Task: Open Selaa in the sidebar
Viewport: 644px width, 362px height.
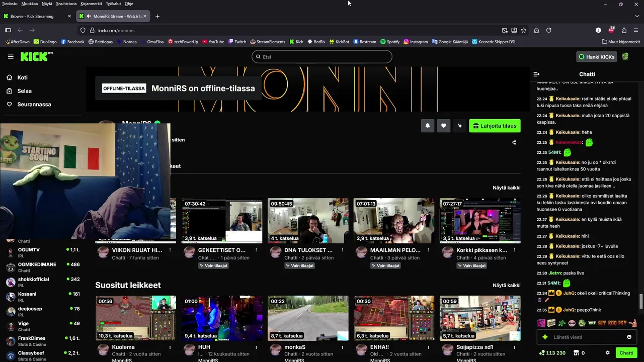Action: 24,91
